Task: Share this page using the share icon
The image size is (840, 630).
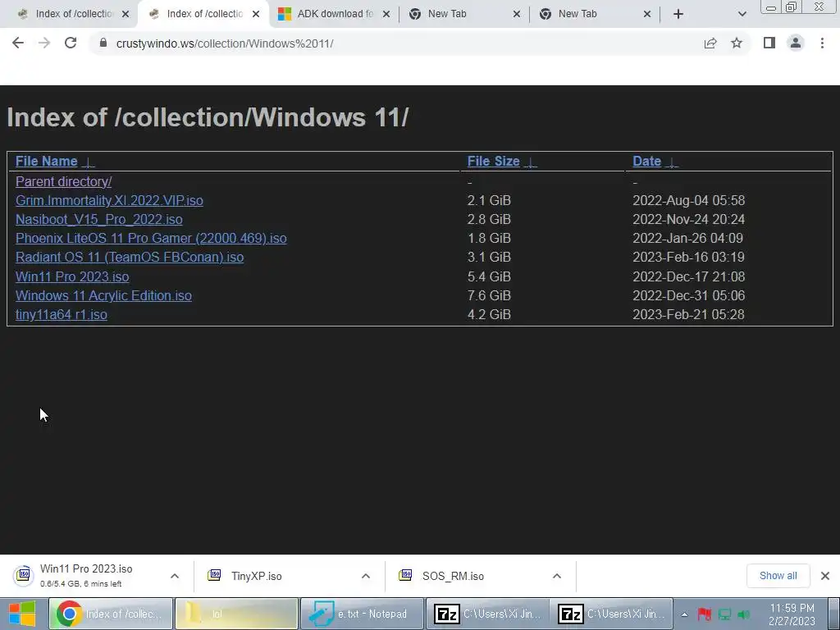Action: [710, 43]
